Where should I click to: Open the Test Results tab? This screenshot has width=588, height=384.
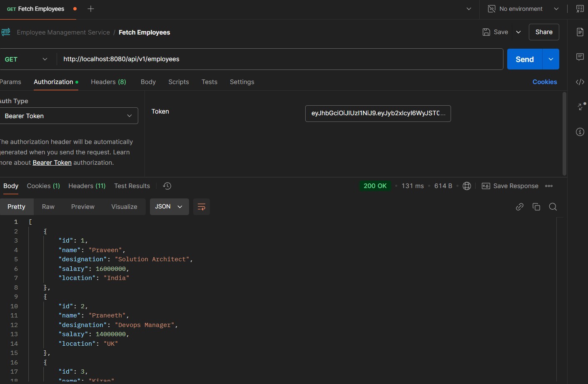(x=132, y=186)
